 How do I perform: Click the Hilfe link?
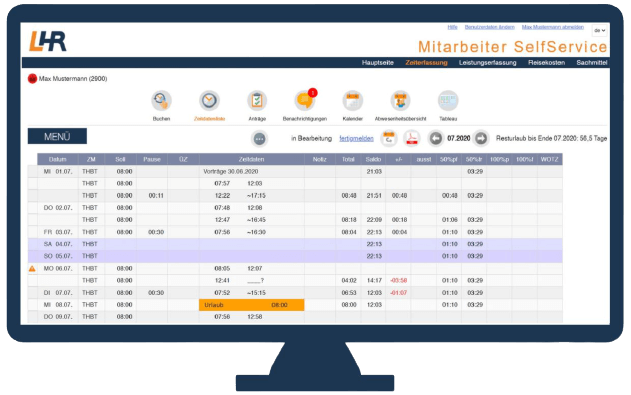pyautogui.click(x=452, y=27)
